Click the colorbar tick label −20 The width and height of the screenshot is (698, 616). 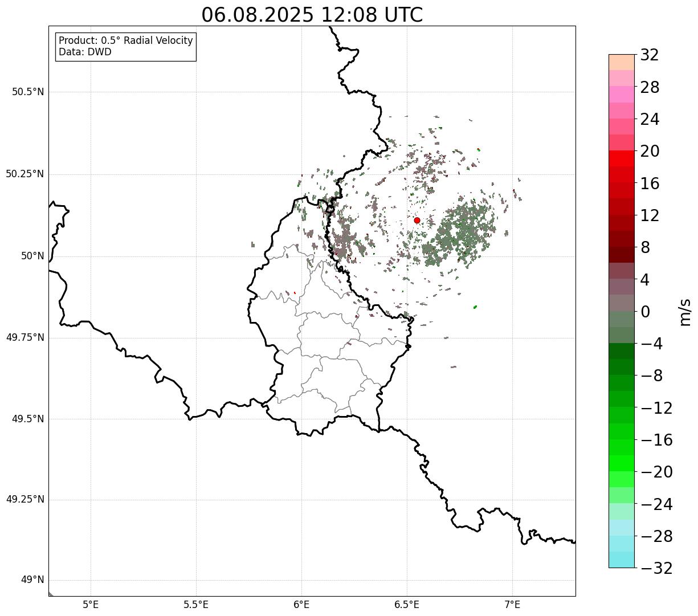(x=656, y=472)
